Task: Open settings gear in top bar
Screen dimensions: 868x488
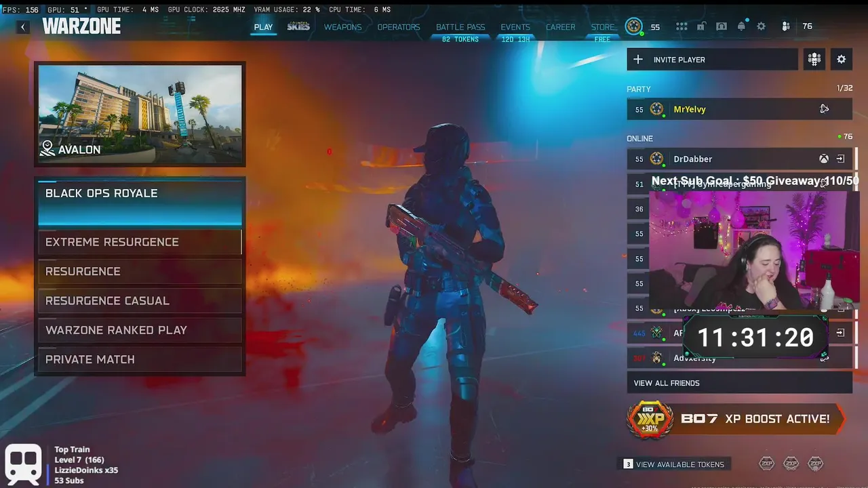Action: click(761, 26)
